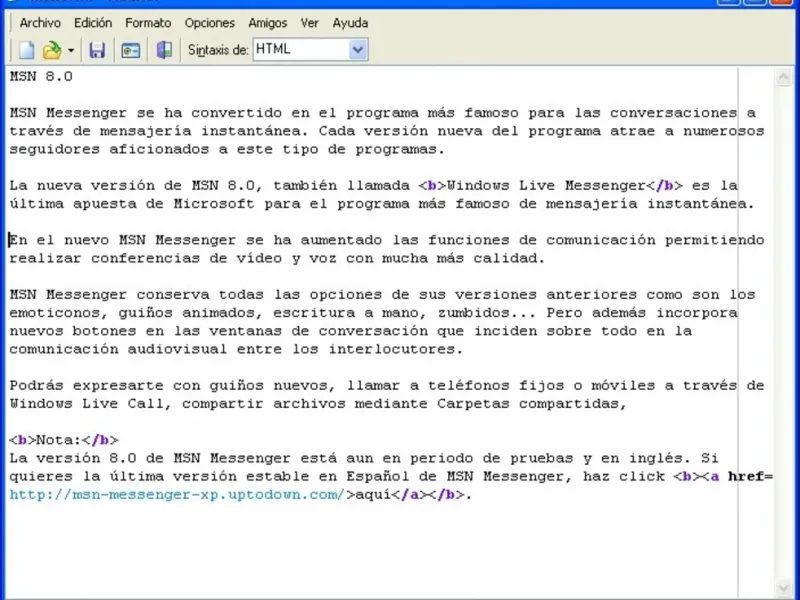Screen dimensions: 800x600
Task: Click the HTML value in the syntax combo box
Action: [273, 49]
